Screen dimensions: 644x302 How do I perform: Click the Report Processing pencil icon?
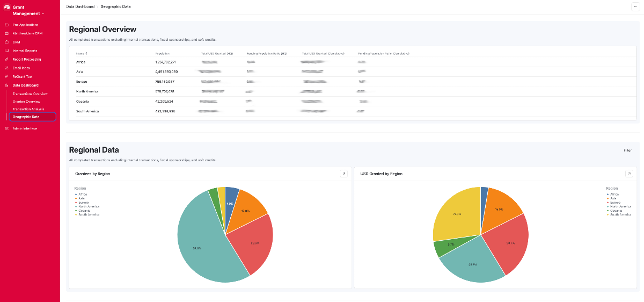[6, 59]
